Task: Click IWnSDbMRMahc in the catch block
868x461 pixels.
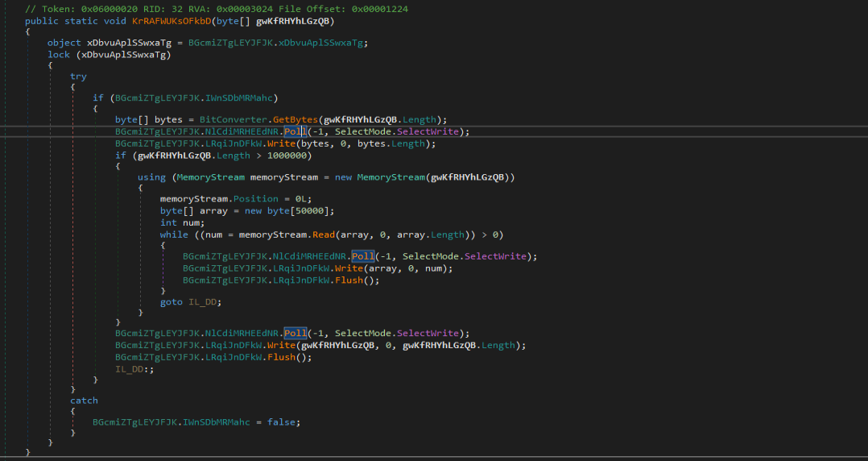Action: [x=217, y=422]
